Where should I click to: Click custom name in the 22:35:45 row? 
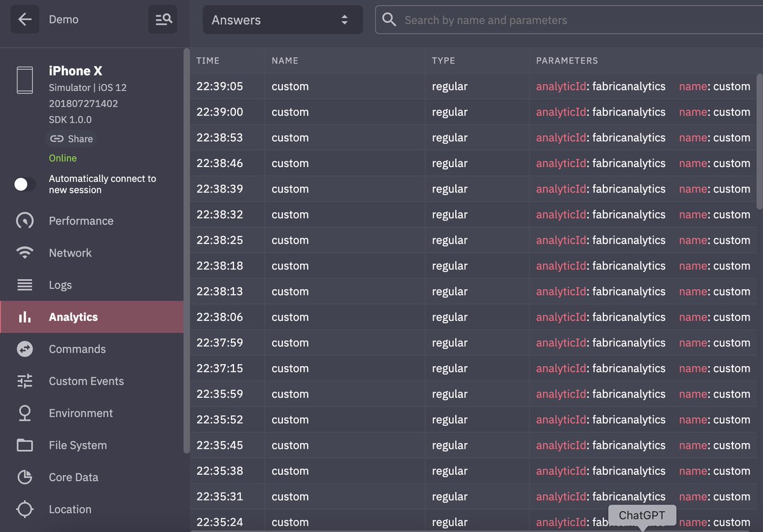tap(290, 445)
